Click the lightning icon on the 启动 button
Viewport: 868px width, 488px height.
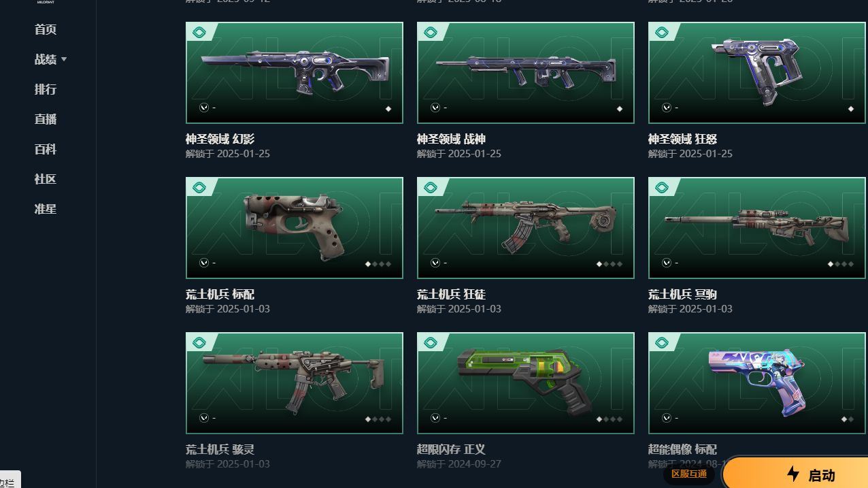(793, 474)
